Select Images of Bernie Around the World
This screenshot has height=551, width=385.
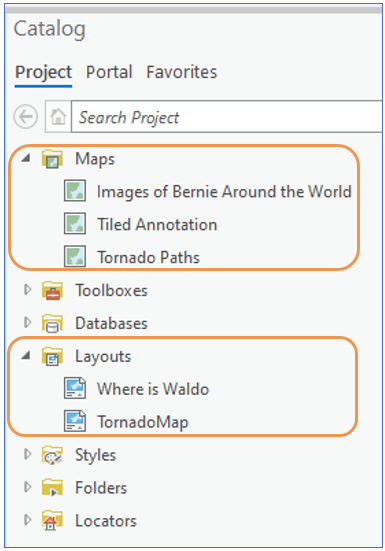click(224, 192)
